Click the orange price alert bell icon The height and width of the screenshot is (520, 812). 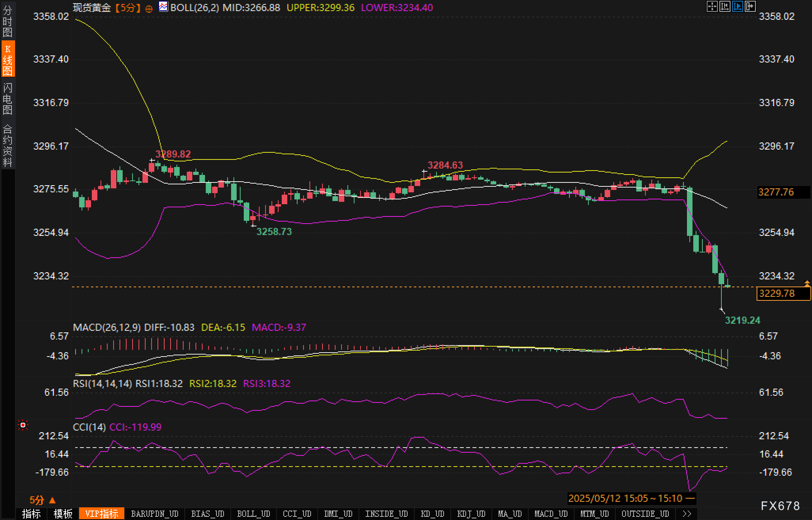pos(807,283)
